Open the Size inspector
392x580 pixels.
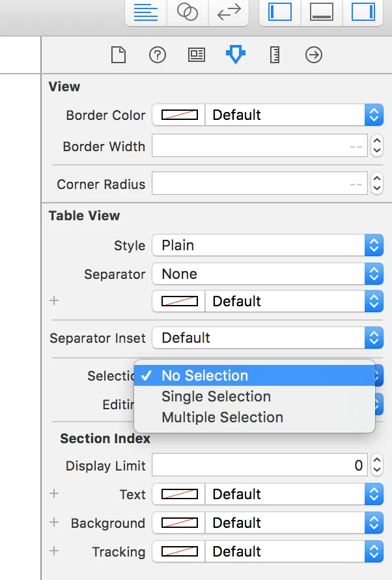[x=274, y=55]
